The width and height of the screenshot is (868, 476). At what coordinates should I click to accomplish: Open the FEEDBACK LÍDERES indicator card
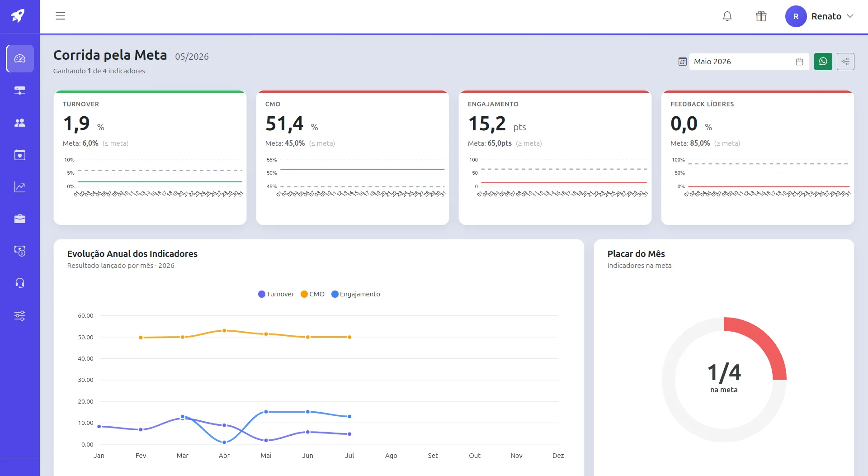coord(758,157)
